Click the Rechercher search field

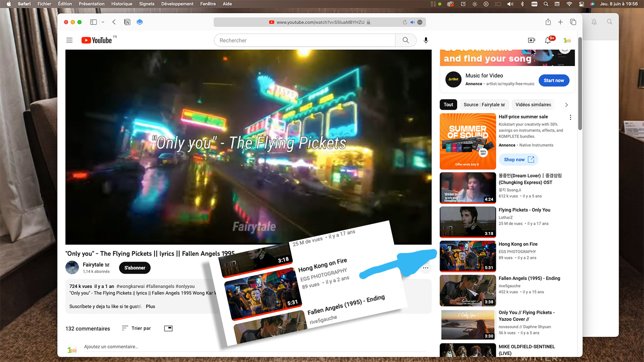coord(305,40)
